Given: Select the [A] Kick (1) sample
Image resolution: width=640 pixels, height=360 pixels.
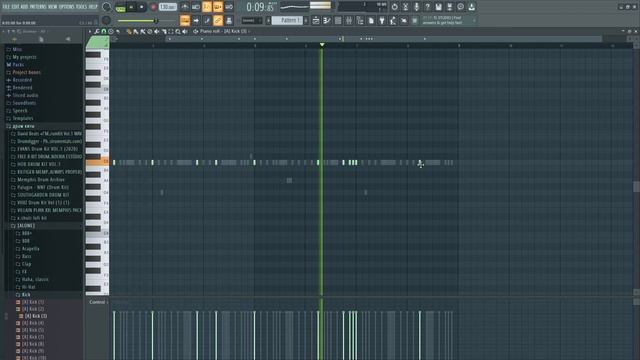Looking at the screenshot, I should 33,302.
